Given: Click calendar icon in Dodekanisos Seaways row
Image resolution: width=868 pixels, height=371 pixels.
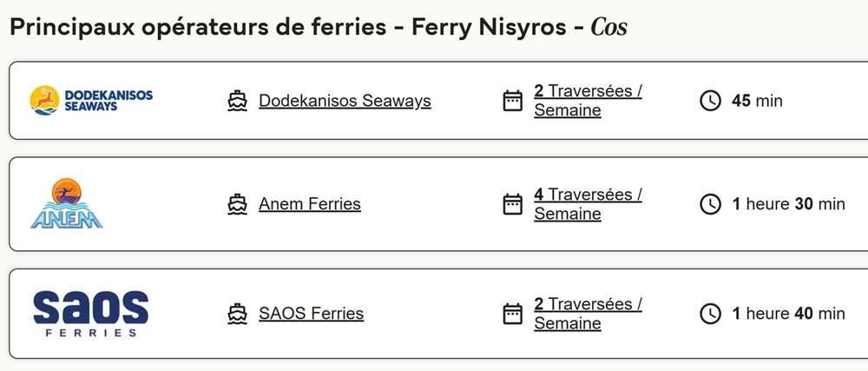Looking at the screenshot, I should coord(513,101).
